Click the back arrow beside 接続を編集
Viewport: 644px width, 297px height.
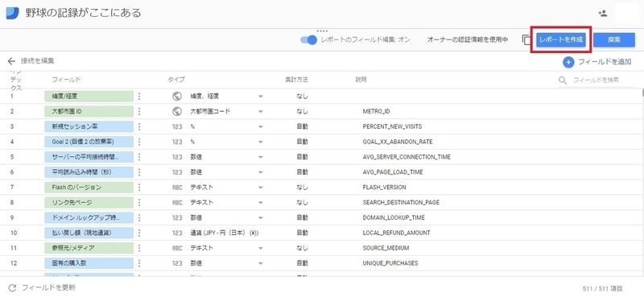pyautogui.click(x=11, y=61)
